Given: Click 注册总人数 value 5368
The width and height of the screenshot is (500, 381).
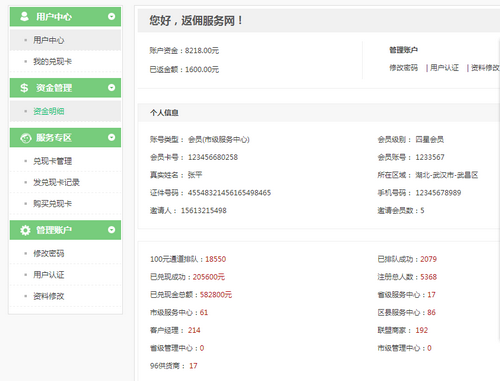Looking at the screenshot, I should [x=428, y=277].
